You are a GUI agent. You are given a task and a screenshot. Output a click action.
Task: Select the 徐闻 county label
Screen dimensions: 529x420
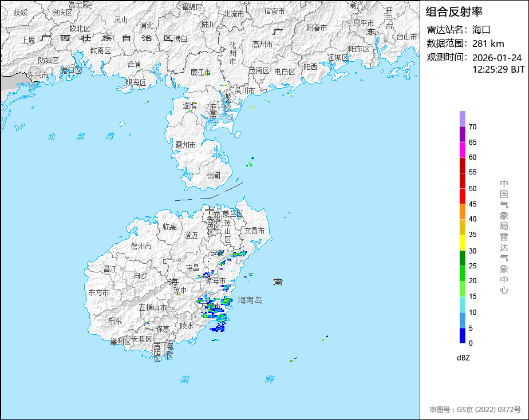pos(213,176)
